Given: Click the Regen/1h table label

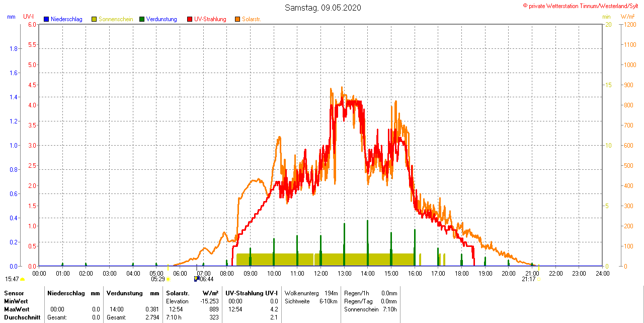Looking at the screenshot, I should [x=357, y=293].
